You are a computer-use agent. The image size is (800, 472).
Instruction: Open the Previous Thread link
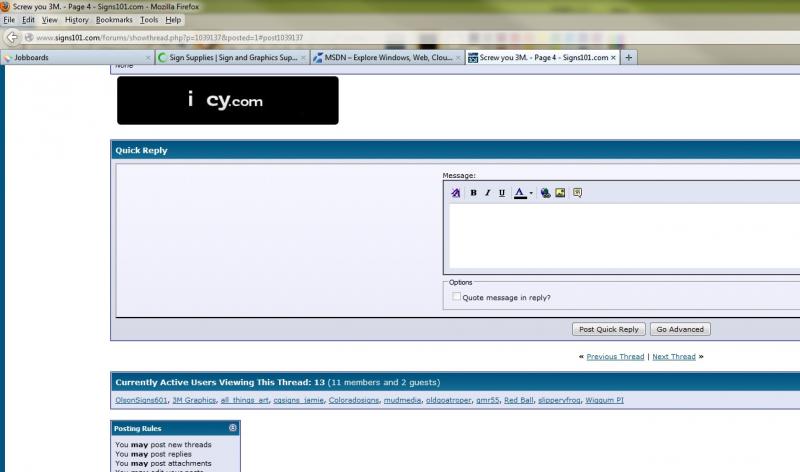coord(615,357)
